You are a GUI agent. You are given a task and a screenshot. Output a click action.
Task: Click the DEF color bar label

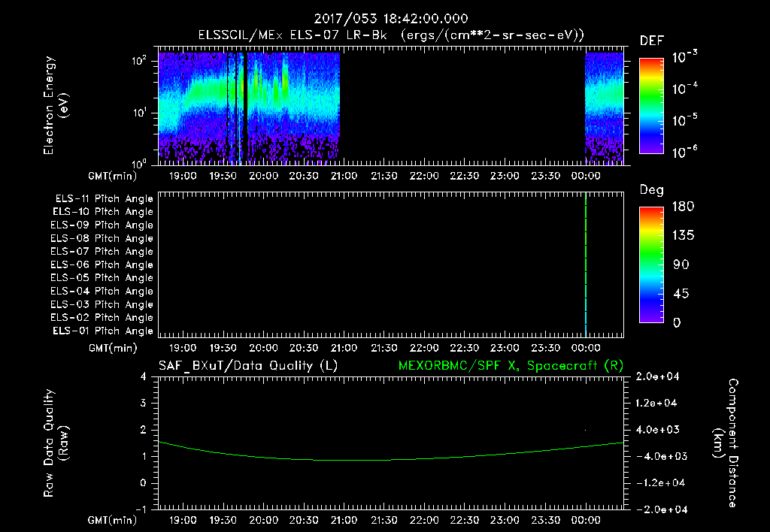tap(652, 41)
